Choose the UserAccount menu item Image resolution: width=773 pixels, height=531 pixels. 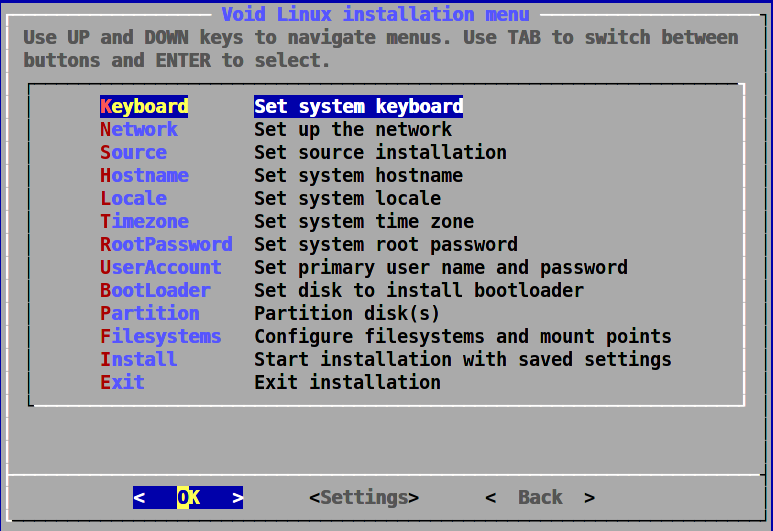[x=161, y=267]
